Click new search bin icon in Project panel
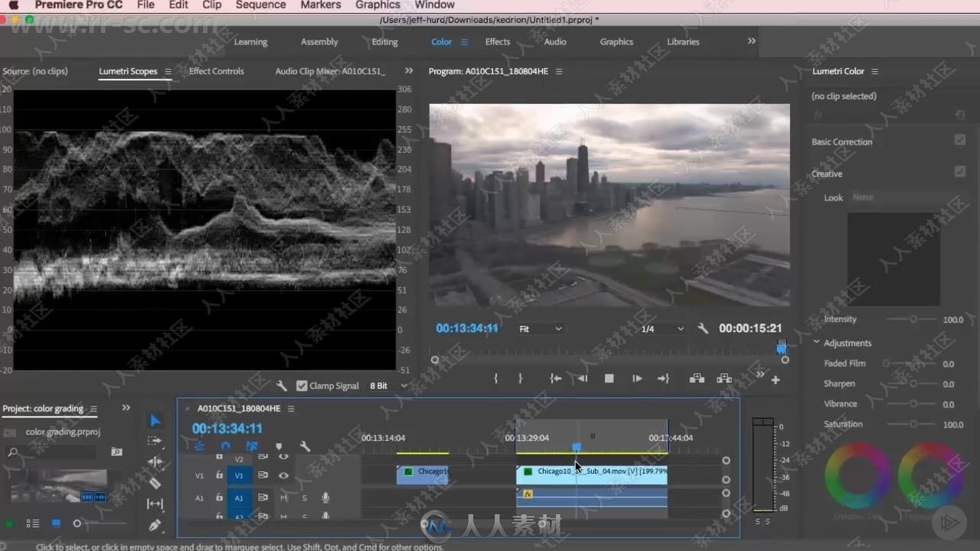The height and width of the screenshot is (551, 980). pyautogui.click(x=116, y=452)
